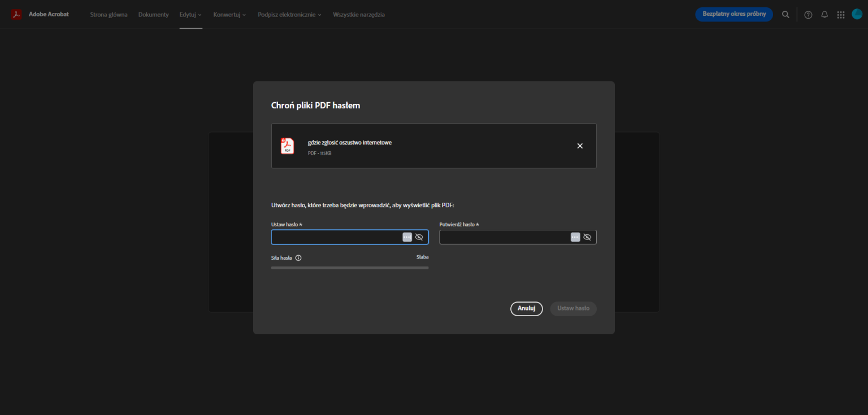Open the Edytuj dropdown menu
The height and width of the screenshot is (415, 868).
click(x=190, y=14)
